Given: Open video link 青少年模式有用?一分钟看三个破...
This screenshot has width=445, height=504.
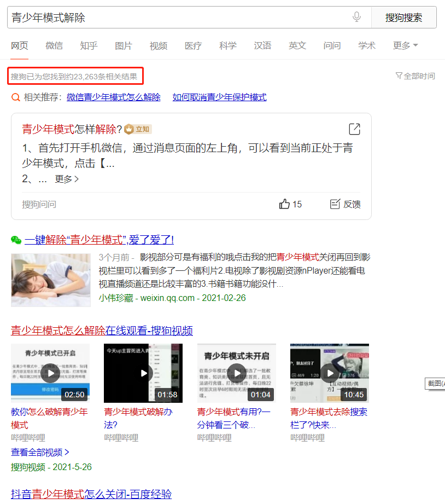Looking at the screenshot, I should point(234,419).
